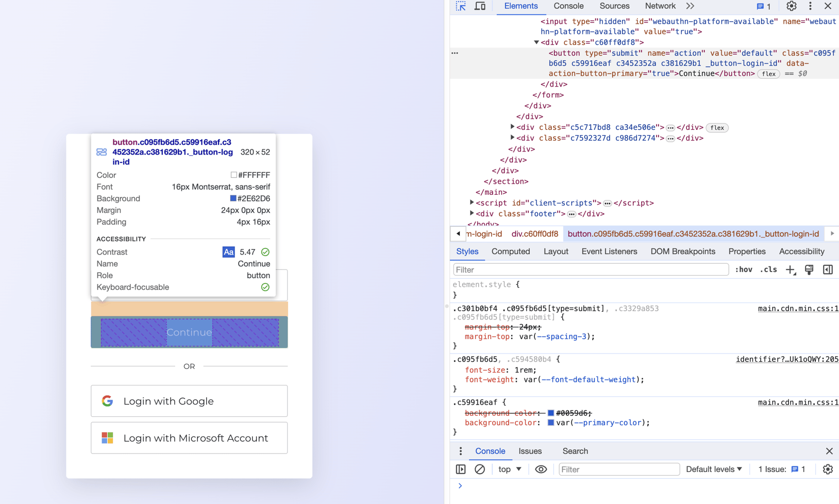Open the DevTools three-dot customize menu
The height and width of the screenshot is (504, 839).
(x=810, y=6)
